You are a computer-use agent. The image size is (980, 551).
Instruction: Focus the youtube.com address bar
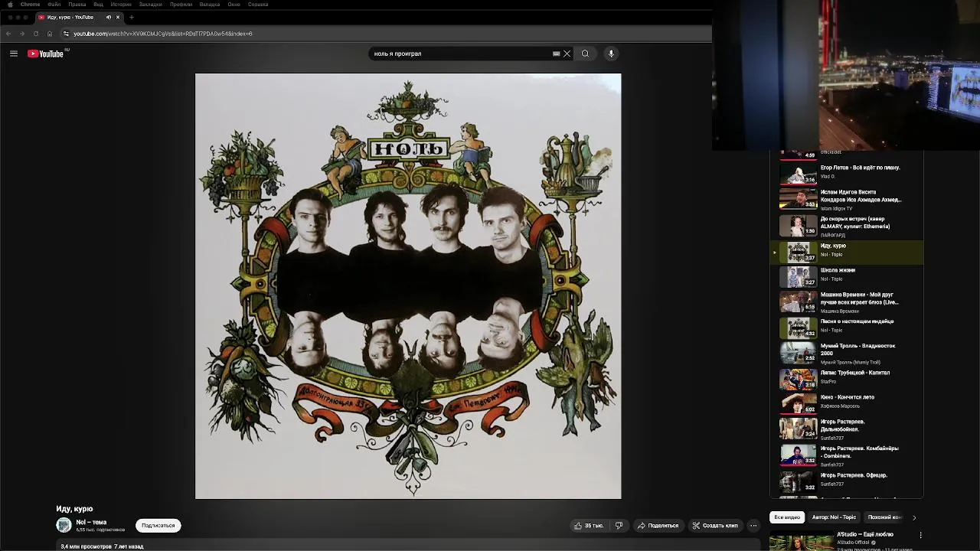(x=383, y=34)
